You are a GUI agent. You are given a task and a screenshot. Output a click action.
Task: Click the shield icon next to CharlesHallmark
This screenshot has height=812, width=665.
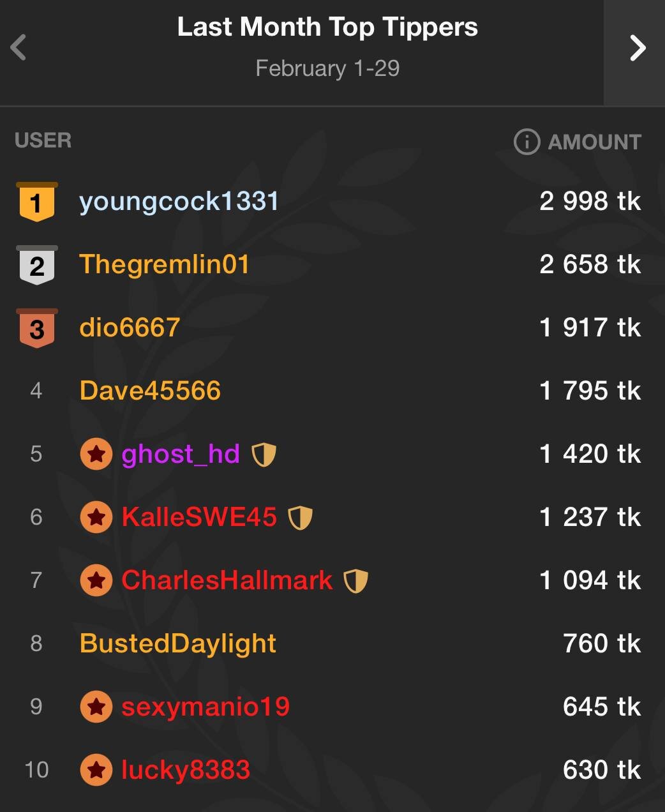point(355,581)
